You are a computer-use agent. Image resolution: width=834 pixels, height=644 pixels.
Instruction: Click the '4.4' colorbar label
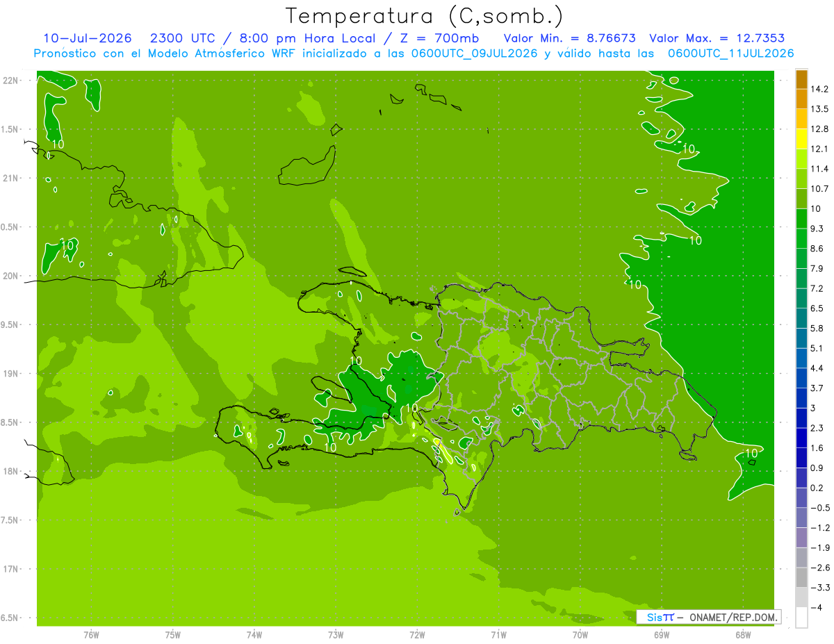[817, 368]
